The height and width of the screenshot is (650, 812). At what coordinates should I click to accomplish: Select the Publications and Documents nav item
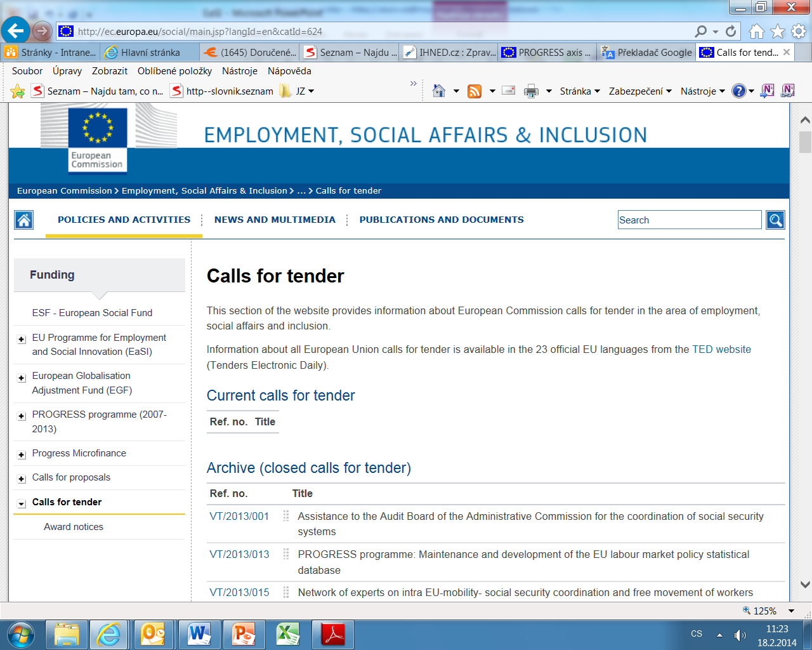(442, 220)
